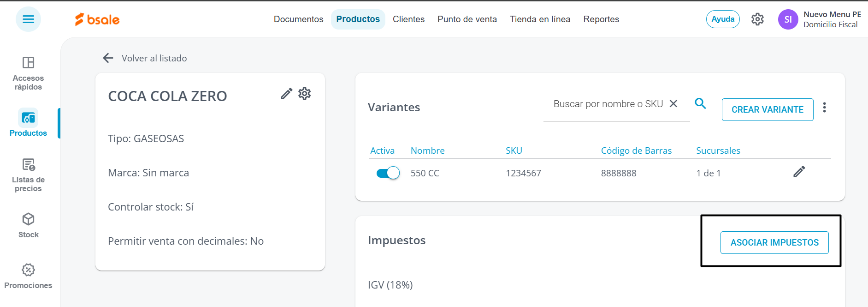Toggle the 550 CC variant active switch
Image resolution: width=868 pixels, height=307 pixels.
388,173
